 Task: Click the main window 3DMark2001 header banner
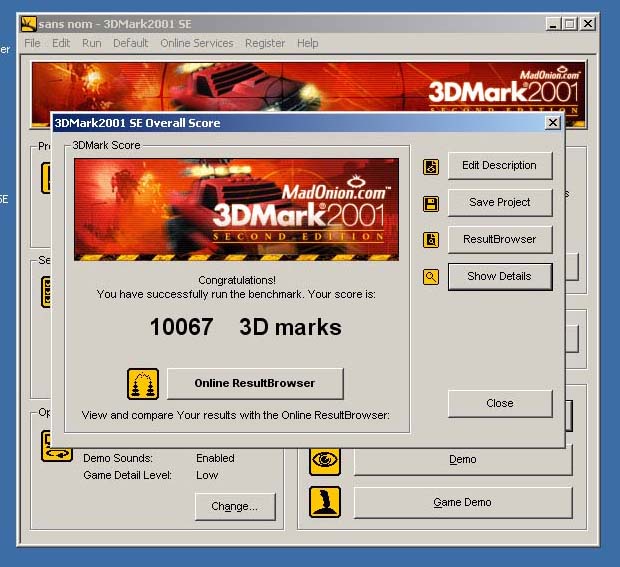[x=308, y=87]
